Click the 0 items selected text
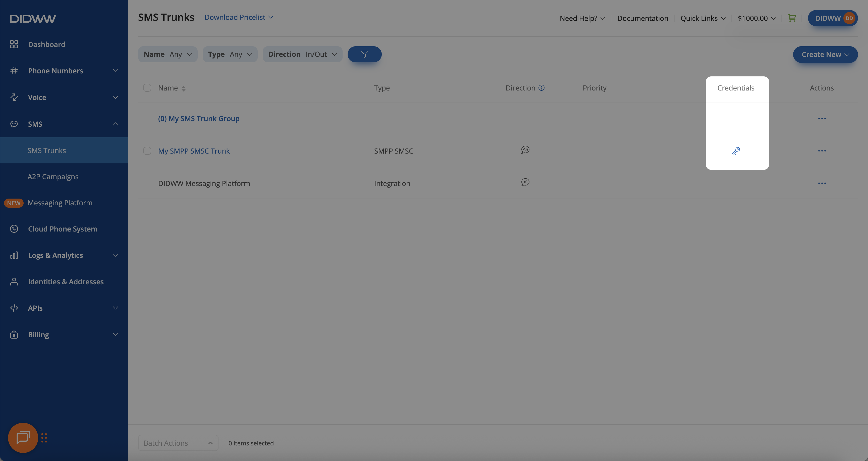This screenshot has height=461, width=868. (251, 443)
